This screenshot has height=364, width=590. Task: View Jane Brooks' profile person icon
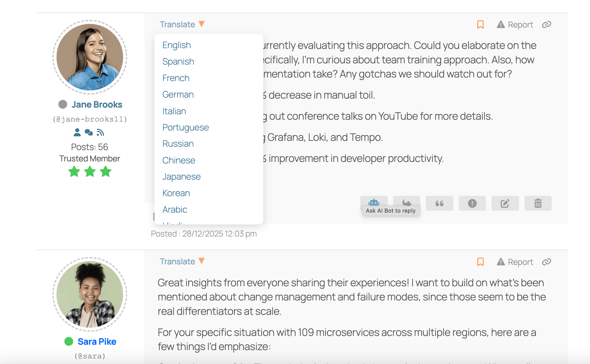click(77, 132)
